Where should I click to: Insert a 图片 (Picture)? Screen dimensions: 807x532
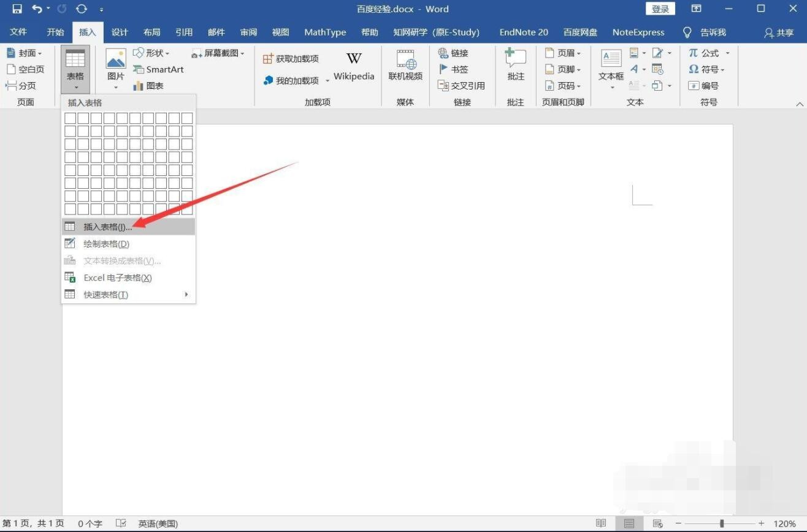pos(116,69)
